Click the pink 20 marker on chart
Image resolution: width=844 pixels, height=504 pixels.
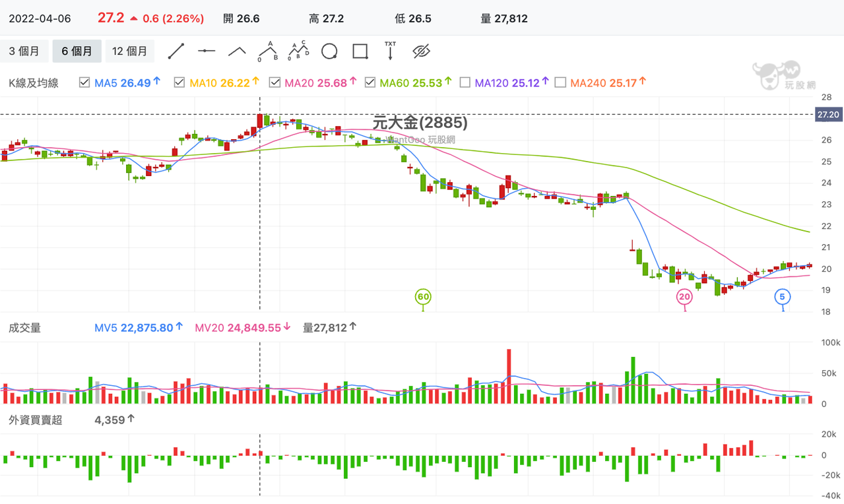coord(684,297)
